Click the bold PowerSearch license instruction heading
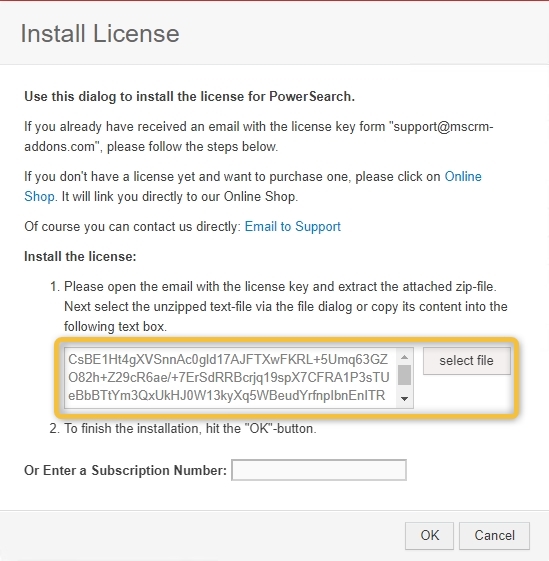 click(189, 97)
